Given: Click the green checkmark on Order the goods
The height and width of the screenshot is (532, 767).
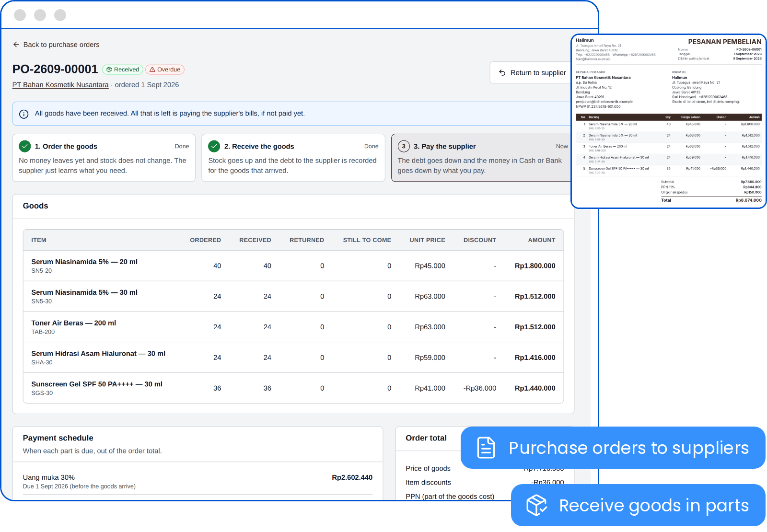Looking at the screenshot, I should (25, 146).
